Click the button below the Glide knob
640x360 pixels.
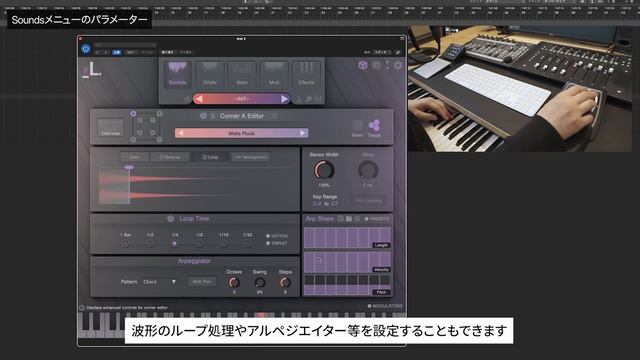pos(368,200)
